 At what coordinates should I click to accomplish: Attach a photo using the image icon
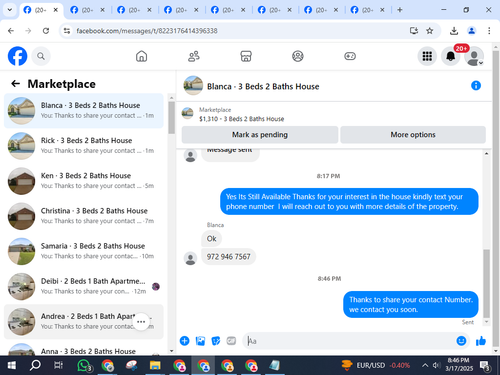200,341
